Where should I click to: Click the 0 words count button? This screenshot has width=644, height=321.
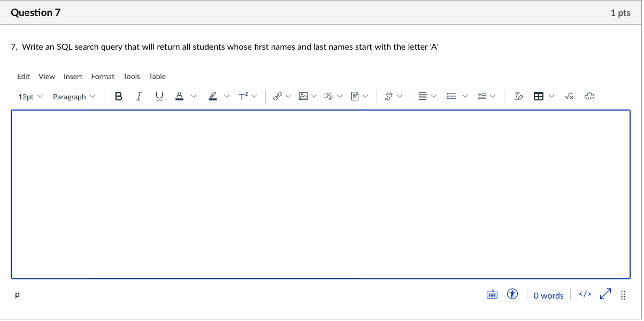548,295
